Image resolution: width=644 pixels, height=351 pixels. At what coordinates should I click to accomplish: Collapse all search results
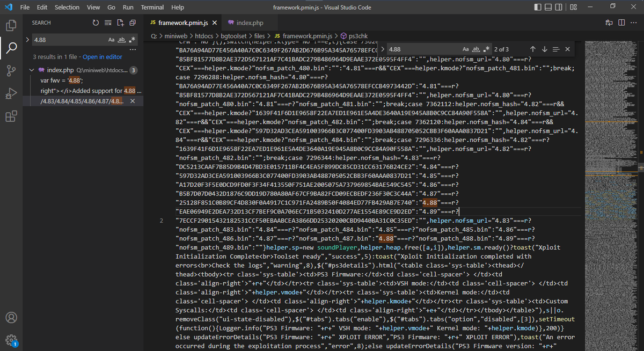click(x=133, y=23)
